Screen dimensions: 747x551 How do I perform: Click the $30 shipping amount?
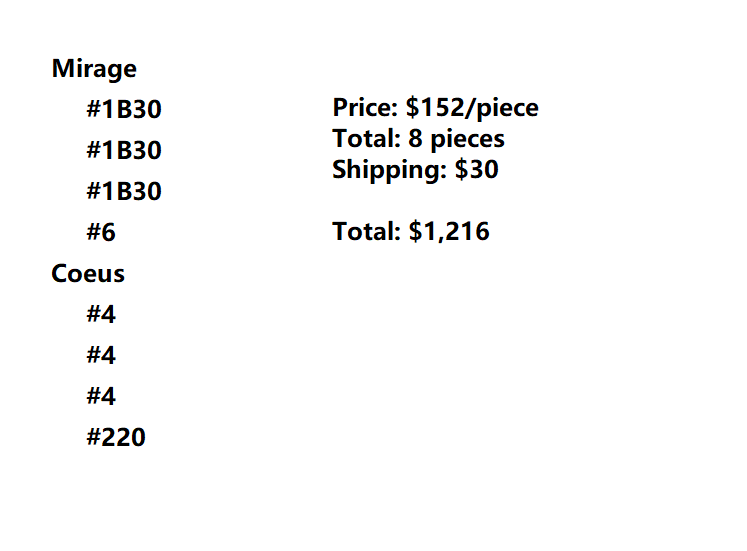point(476,170)
